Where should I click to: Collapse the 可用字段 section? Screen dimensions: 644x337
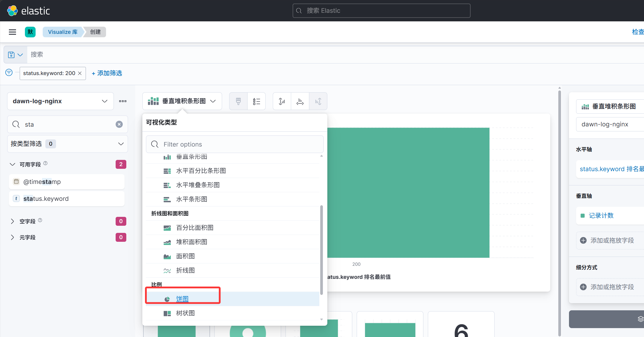pos(12,164)
